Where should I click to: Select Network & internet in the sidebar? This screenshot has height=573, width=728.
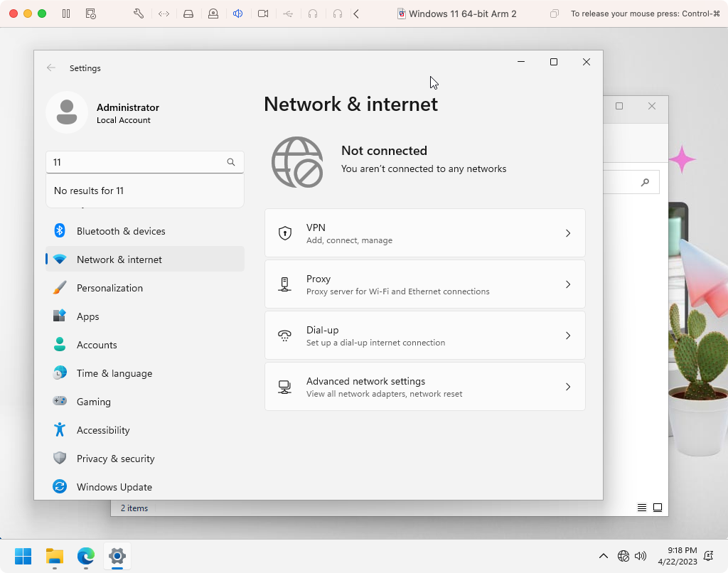[145, 259]
